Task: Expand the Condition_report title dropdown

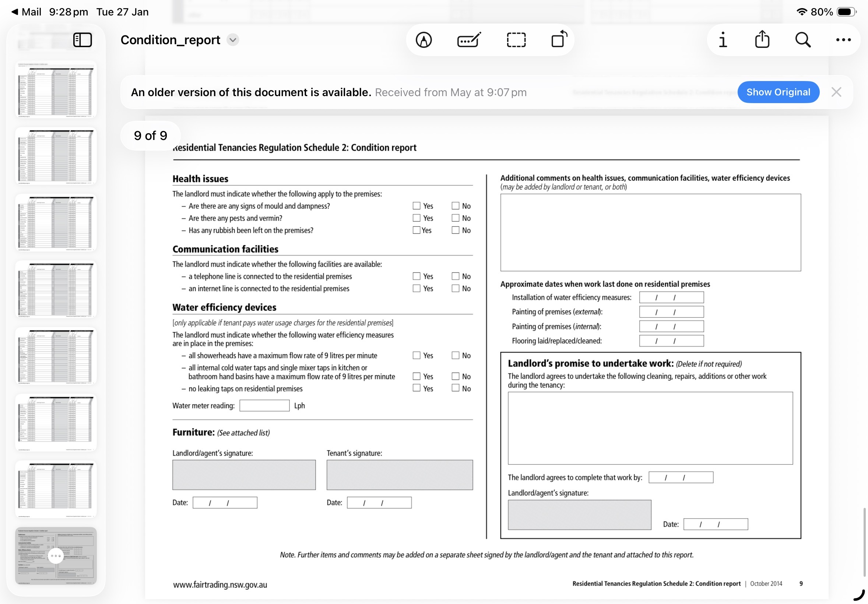Action: 233,40
